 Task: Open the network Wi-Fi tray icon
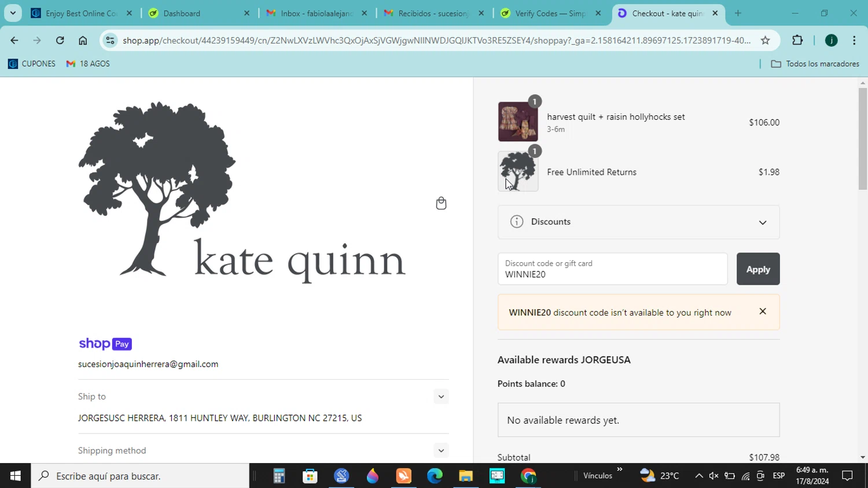pyautogui.click(x=745, y=476)
